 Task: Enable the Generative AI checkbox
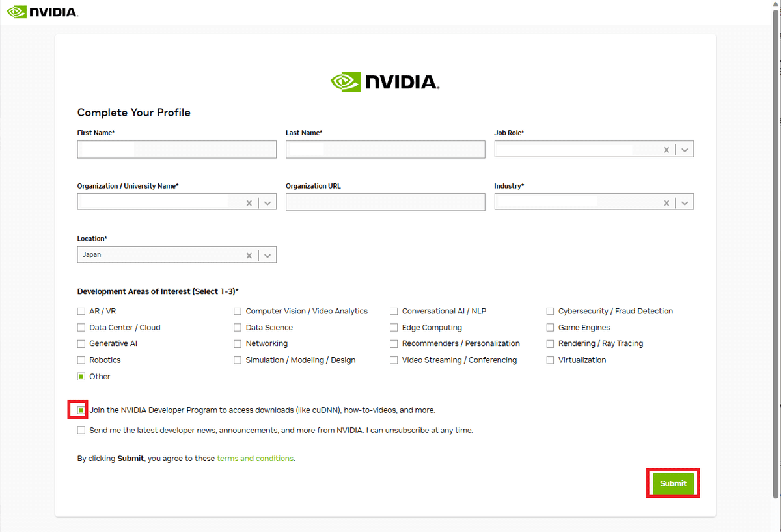coord(81,344)
